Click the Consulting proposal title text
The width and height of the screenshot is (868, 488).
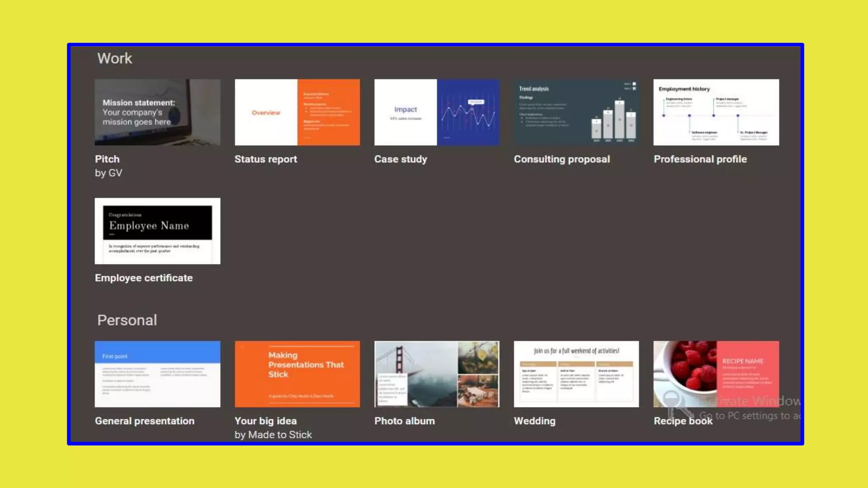tap(562, 159)
